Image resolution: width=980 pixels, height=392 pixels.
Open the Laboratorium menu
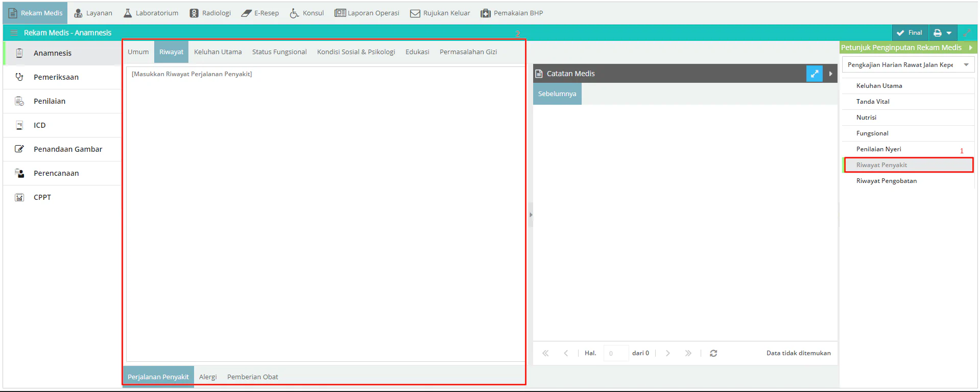point(151,13)
